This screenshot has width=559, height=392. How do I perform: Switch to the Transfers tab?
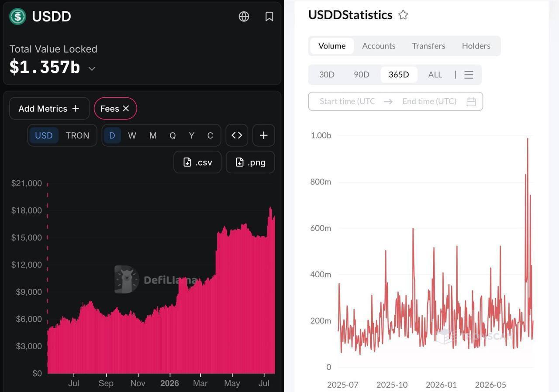(x=428, y=46)
